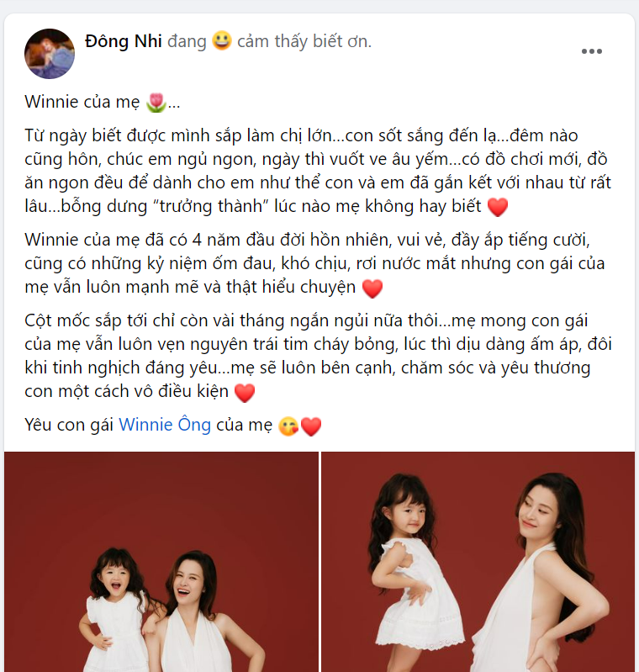This screenshot has width=639, height=672.
Task: Click the heart emoji beside the kissing face
Action: tap(311, 426)
